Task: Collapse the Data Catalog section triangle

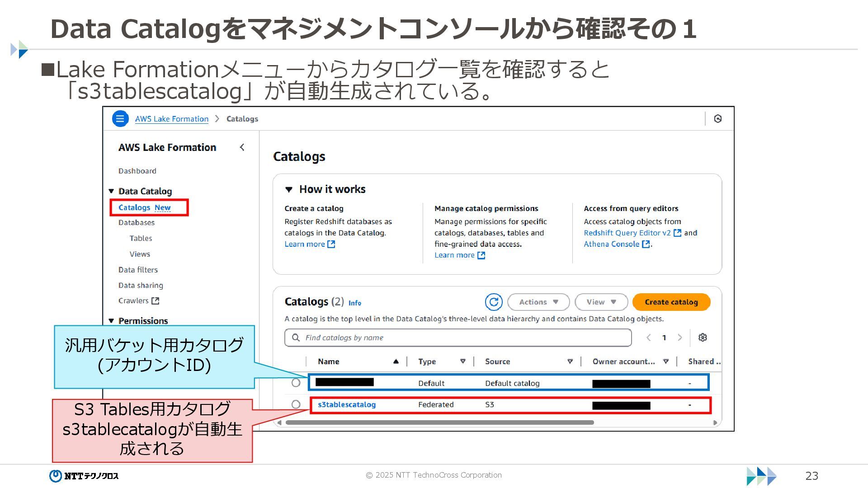Action: (x=111, y=191)
